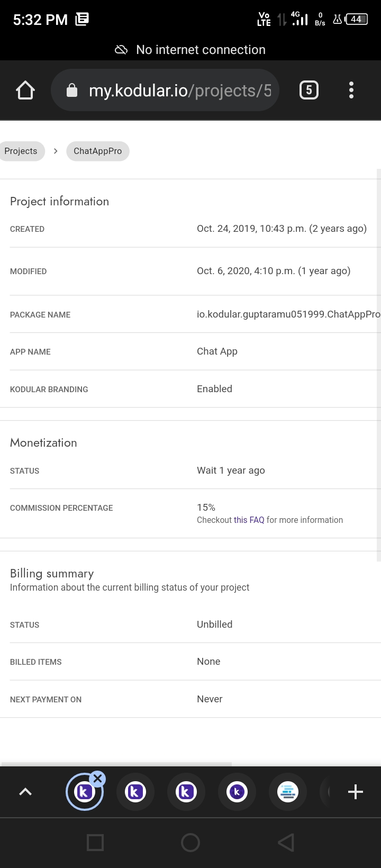Screen dimensions: 381x868
Task: Switch to the striped blue icon tab
Action: [288, 792]
